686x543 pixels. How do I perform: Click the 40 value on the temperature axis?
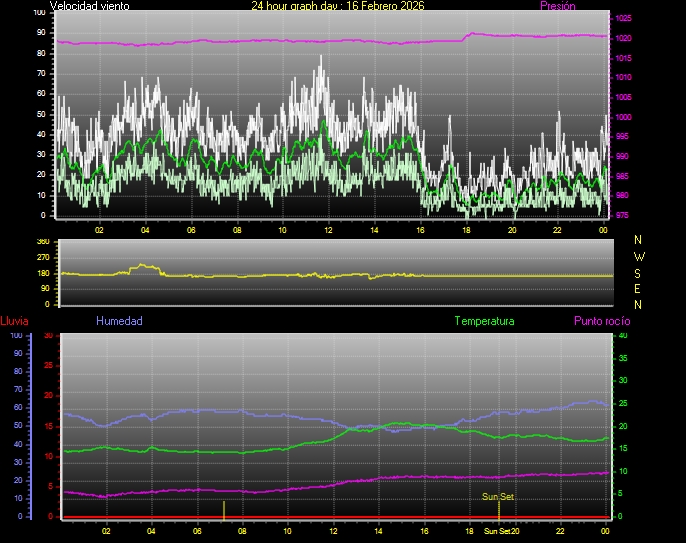(x=623, y=336)
